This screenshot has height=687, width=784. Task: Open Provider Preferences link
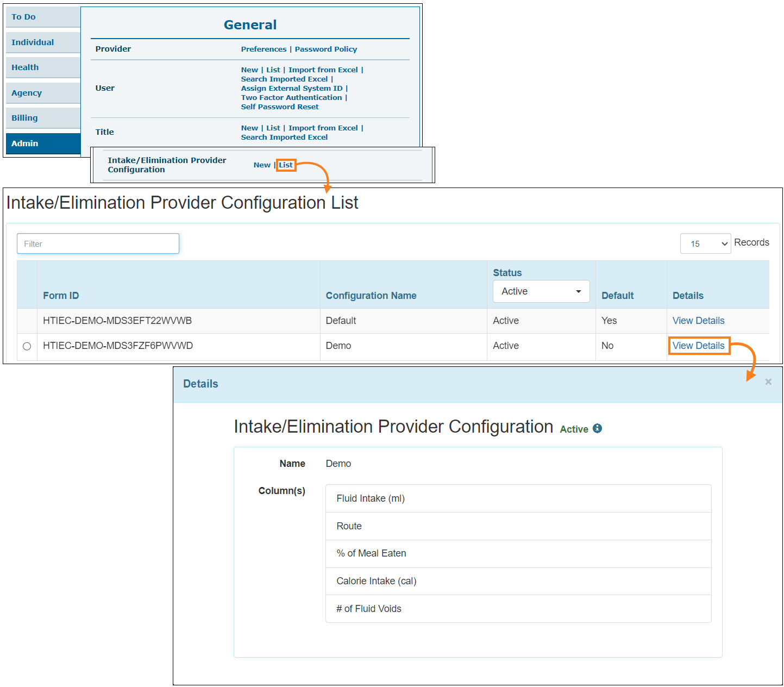tap(264, 49)
